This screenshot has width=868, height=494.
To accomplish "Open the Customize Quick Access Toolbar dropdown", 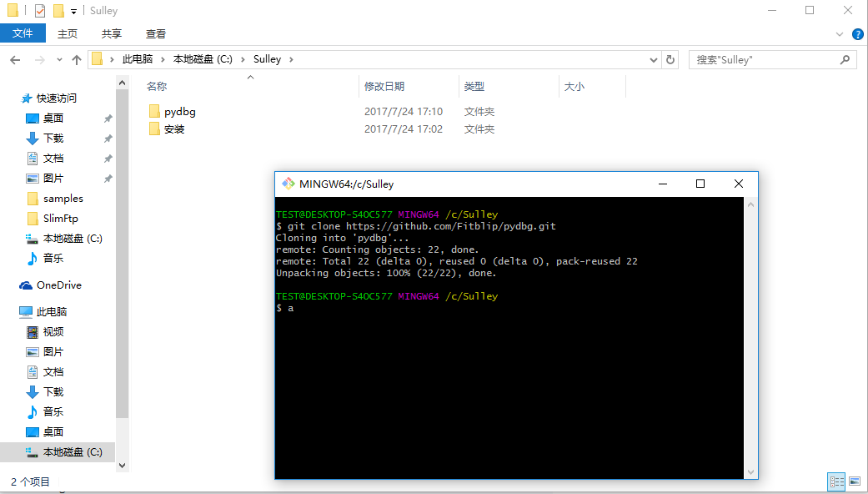I will click(x=73, y=11).
